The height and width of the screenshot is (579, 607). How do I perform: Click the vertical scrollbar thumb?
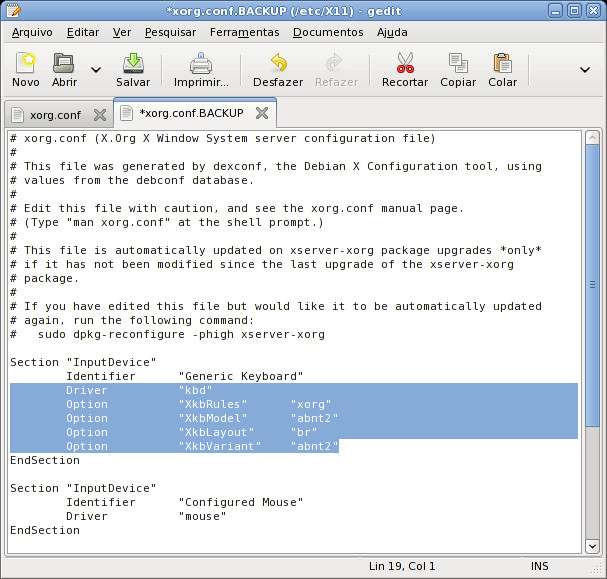point(592,285)
